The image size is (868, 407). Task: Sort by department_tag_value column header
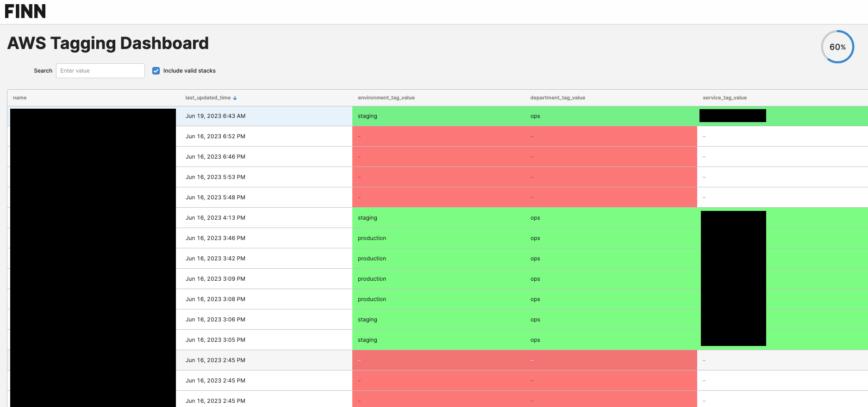click(558, 98)
